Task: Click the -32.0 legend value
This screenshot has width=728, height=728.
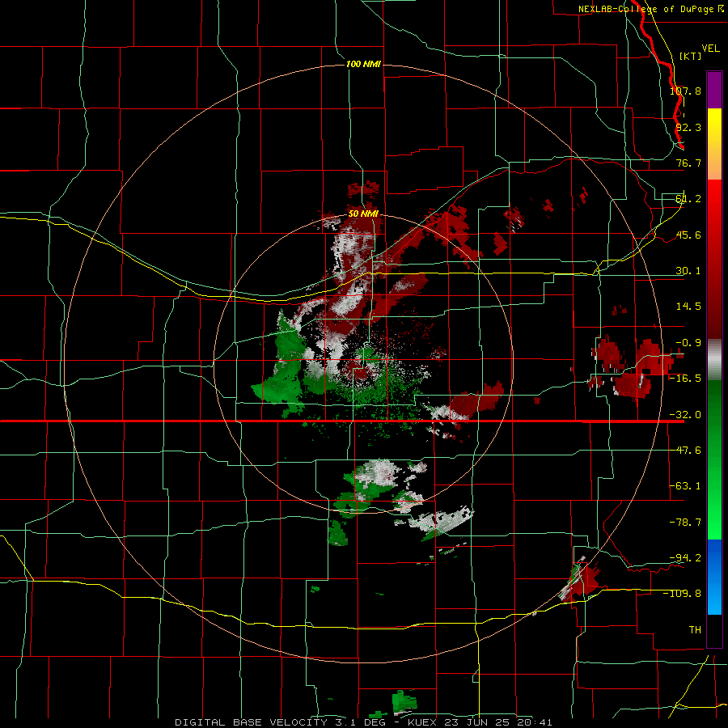Action: (x=685, y=415)
